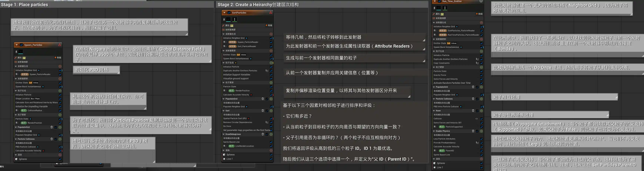Viewport: 644px width, 171px height.
Task: Click trash icon on DrawDebugLines stage
Action: point(263,134)
